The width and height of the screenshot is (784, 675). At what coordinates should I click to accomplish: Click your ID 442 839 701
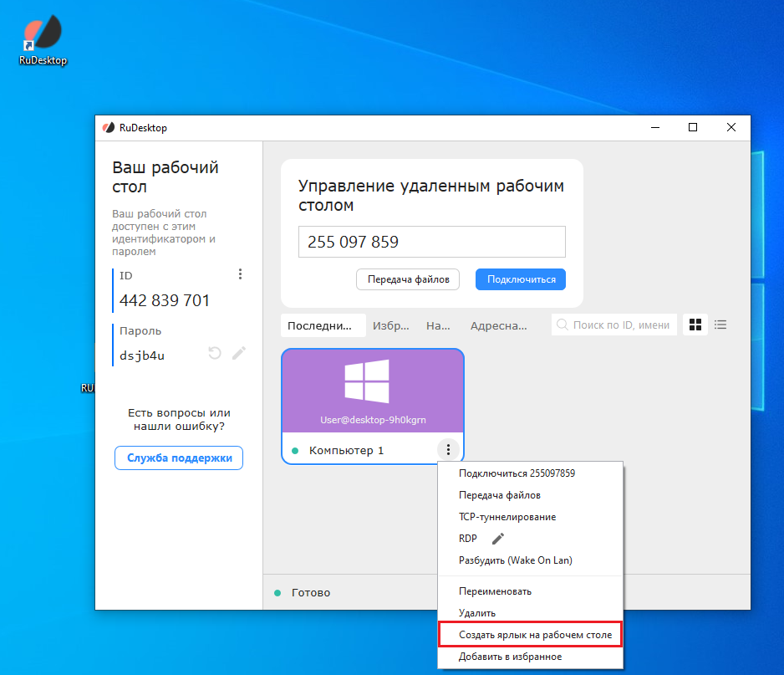(165, 300)
